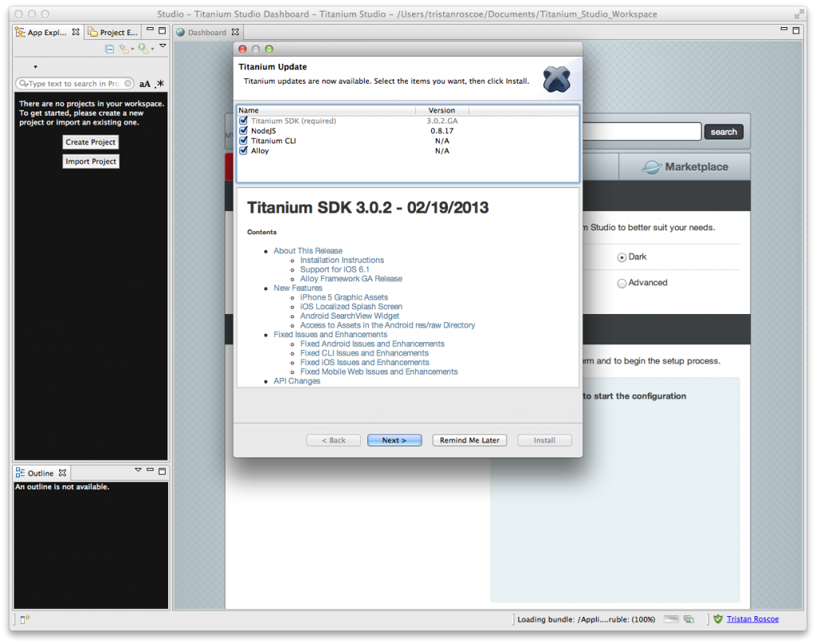The width and height of the screenshot is (816, 644).
Task: Close the Outline view with its X
Action: coord(62,473)
